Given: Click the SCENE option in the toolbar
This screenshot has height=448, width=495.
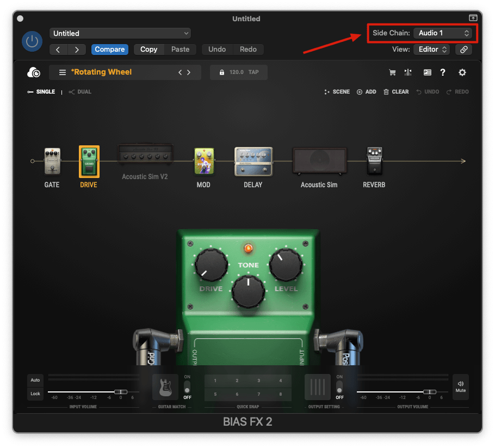Looking at the screenshot, I should (337, 91).
